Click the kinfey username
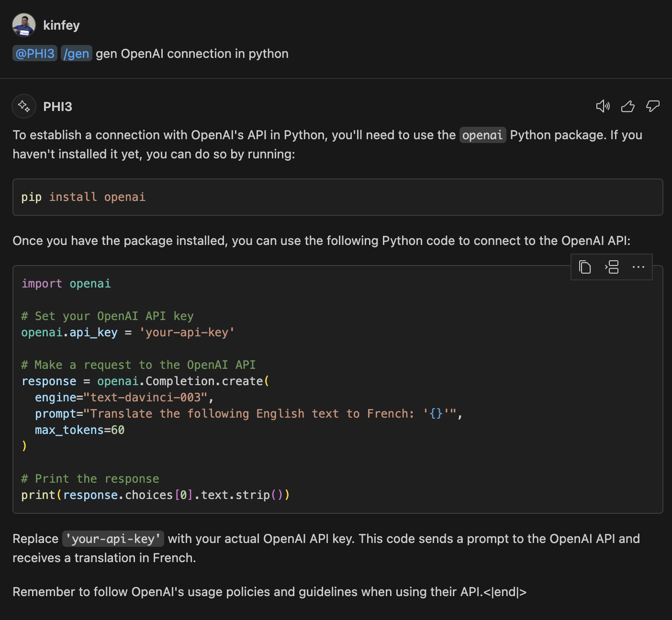The height and width of the screenshot is (620, 672). (x=61, y=25)
